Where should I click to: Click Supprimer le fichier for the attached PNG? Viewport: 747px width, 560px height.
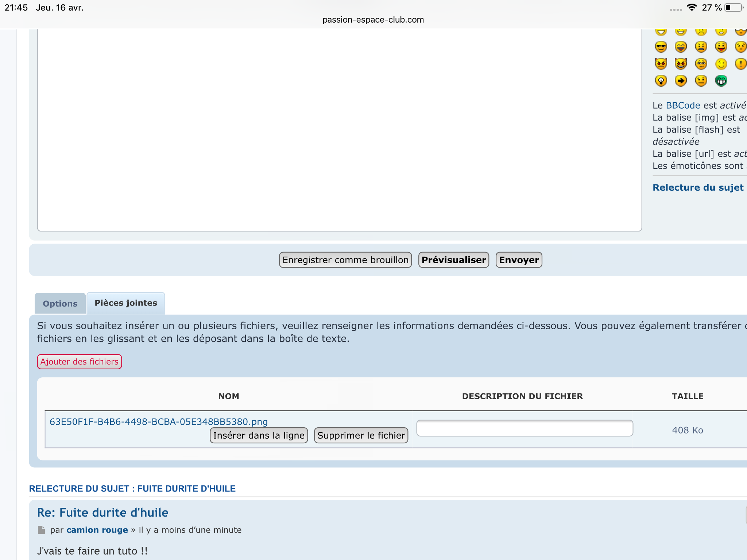point(361,435)
